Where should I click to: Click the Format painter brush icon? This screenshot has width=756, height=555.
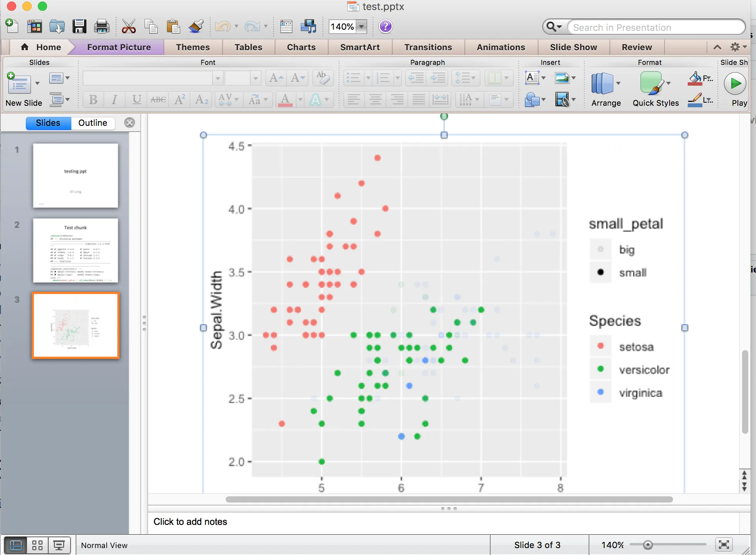(x=196, y=27)
